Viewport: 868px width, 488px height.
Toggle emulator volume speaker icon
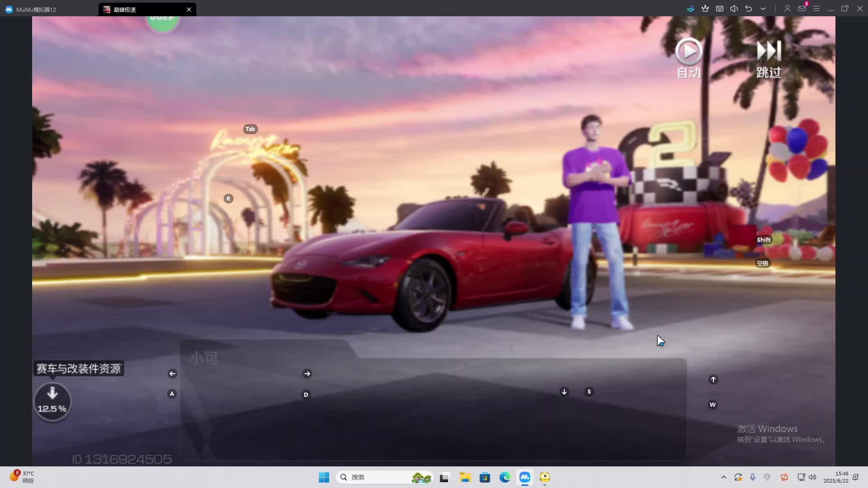[x=734, y=9]
